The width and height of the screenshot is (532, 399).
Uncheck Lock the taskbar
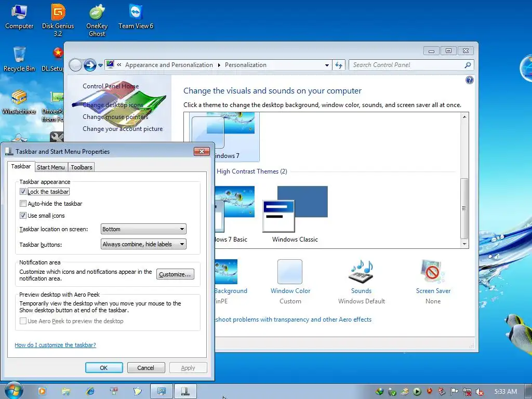23,192
